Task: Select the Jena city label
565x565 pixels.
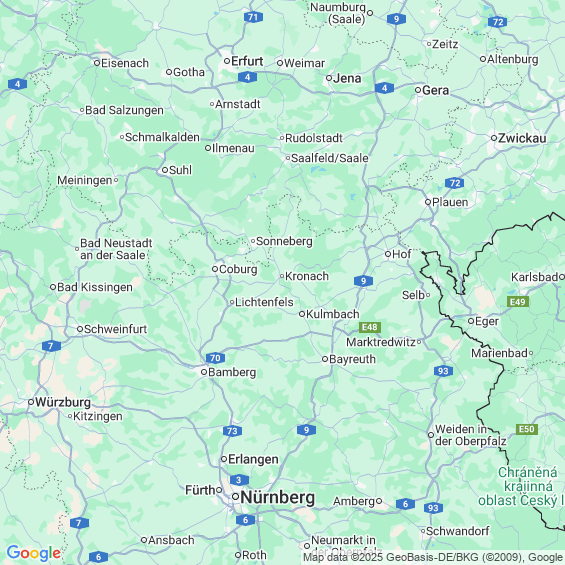Action: coord(347,78)
